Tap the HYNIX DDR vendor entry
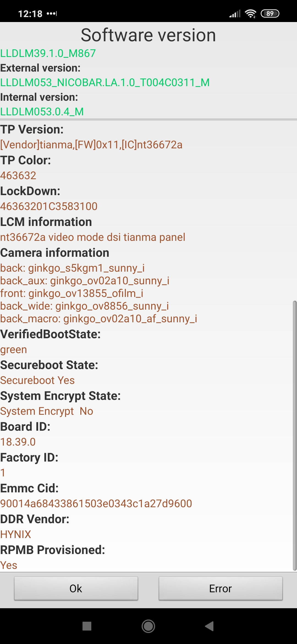This screenshot has height=644, width=297. 16,534
